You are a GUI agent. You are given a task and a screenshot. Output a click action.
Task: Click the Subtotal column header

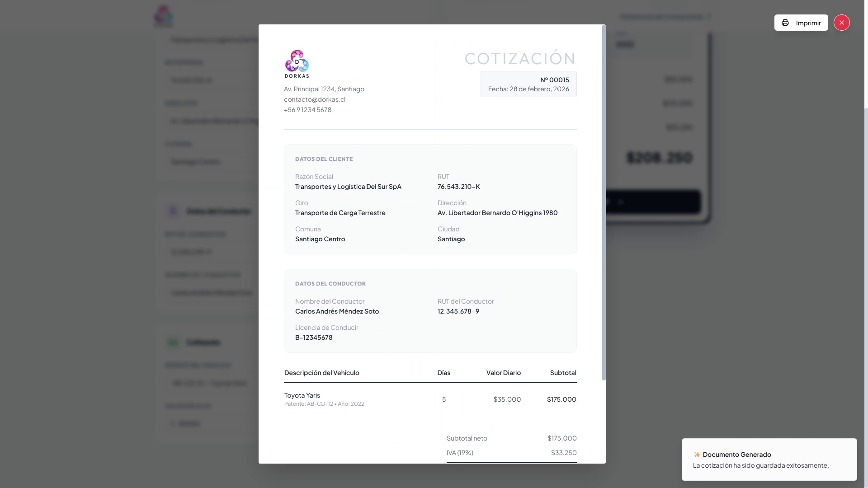(563, 373)
